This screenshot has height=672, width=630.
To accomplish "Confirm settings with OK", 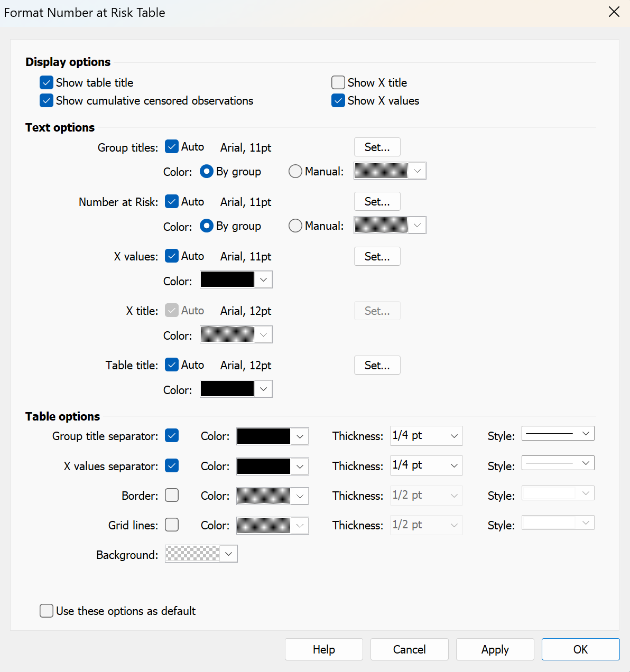I will 580,649.
